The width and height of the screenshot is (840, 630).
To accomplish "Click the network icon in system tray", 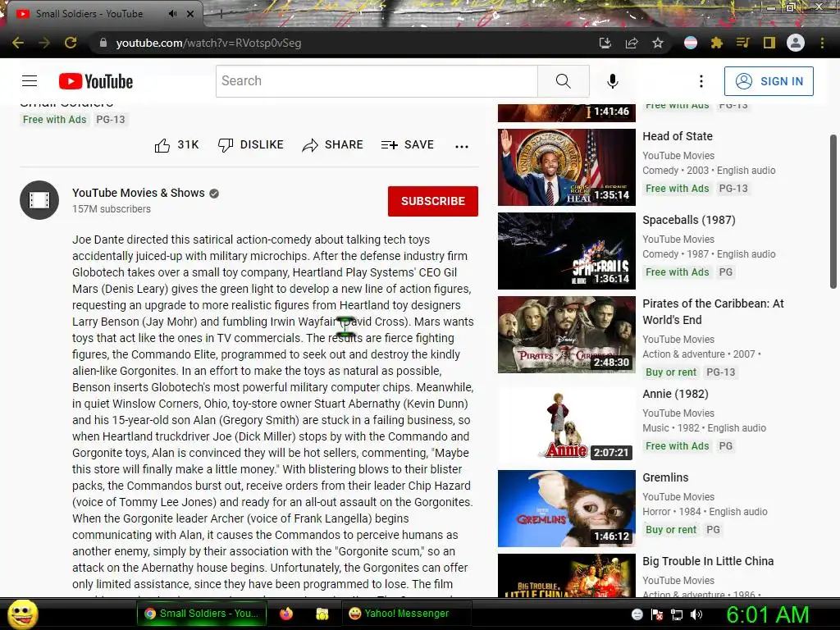I will (x=677, y=614).
